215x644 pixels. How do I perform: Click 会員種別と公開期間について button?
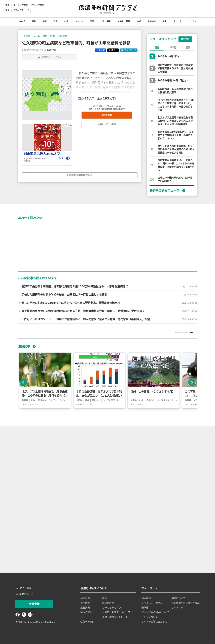[80, 175]
